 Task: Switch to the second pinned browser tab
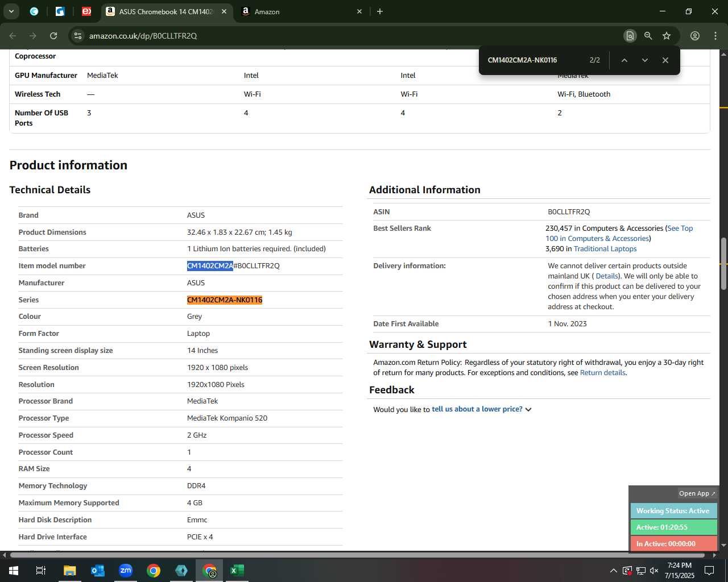60,11
